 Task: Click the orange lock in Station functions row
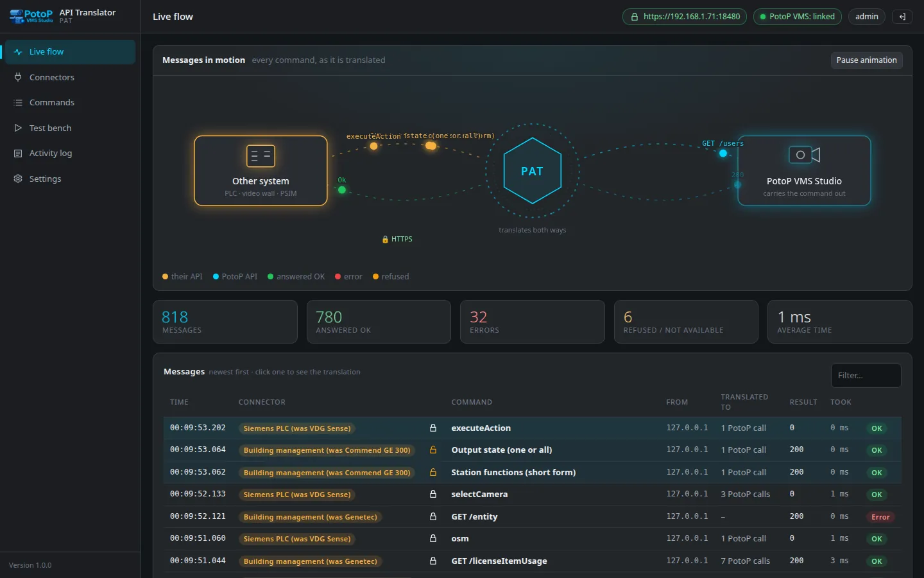[x=433, y=472]
